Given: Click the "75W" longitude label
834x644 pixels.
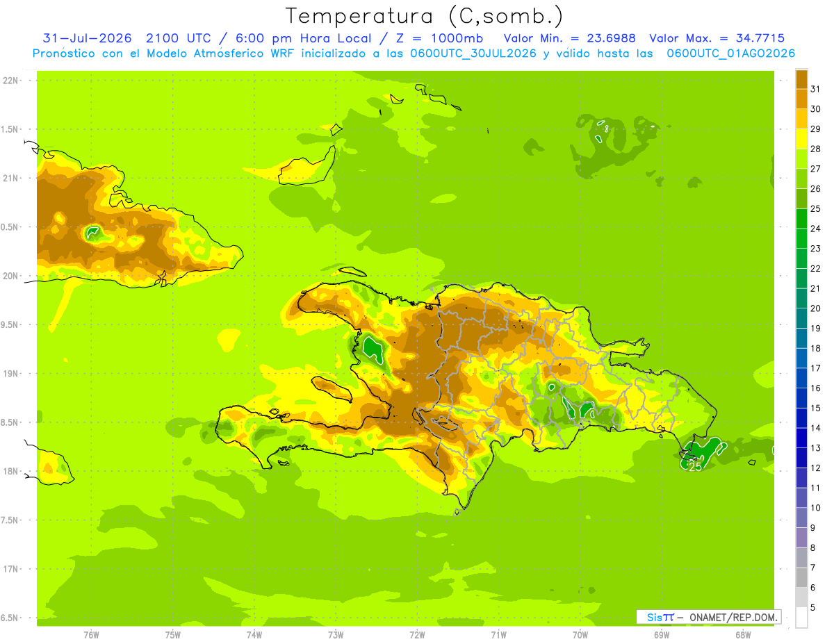Looking at the screenshot, I should [x=172, y=634].
